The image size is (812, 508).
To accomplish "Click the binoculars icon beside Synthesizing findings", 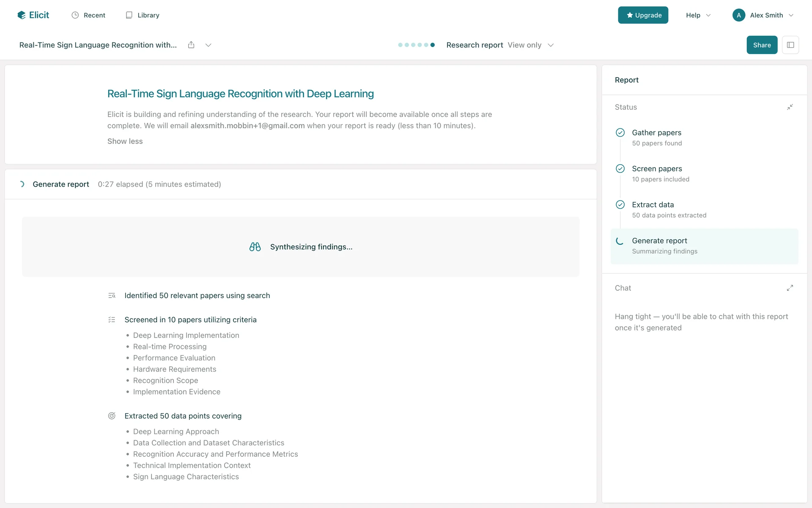I will click(255, 247).
